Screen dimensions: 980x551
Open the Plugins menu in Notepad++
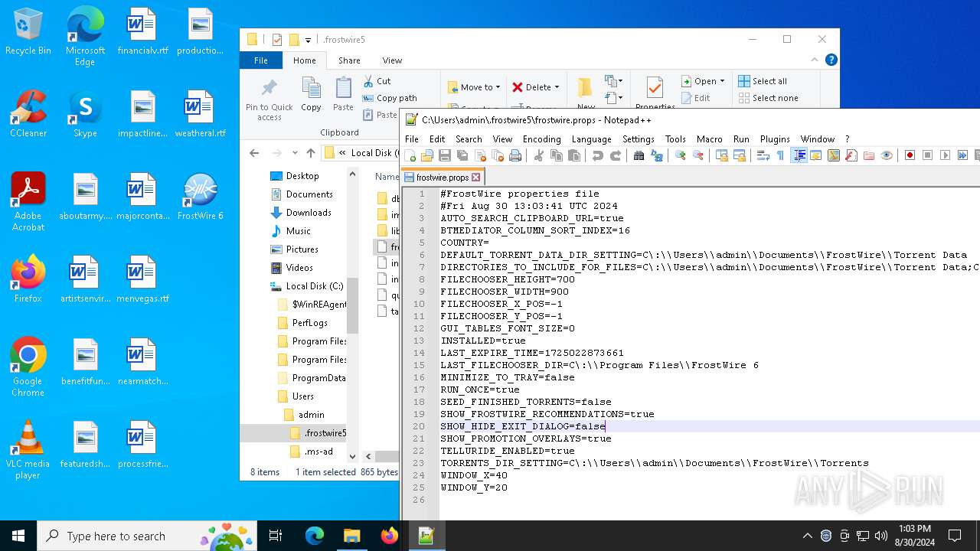coord(775,139)
